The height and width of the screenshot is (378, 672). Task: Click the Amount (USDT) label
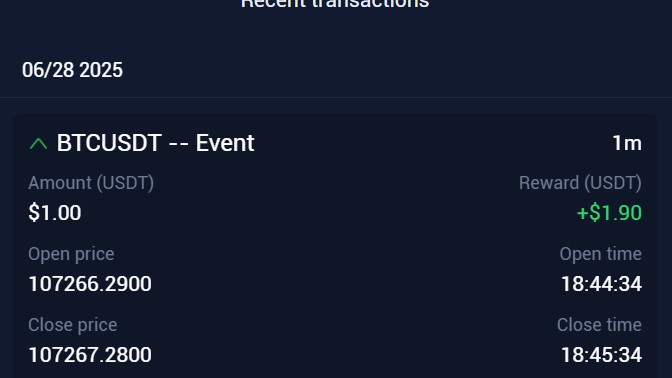point(91,183)
